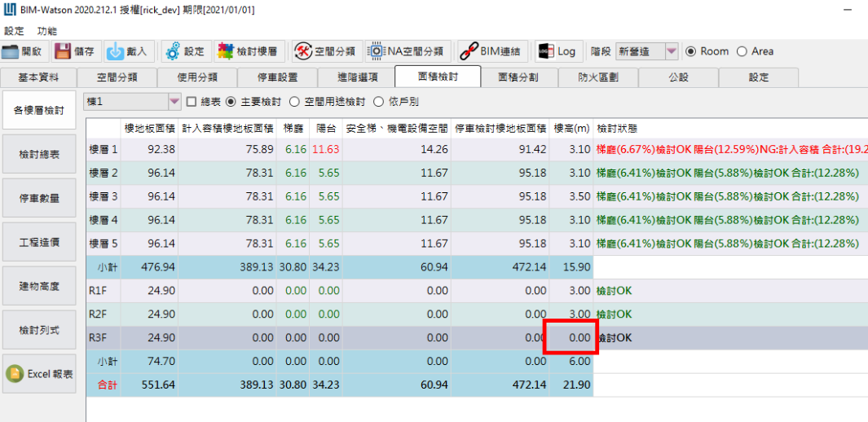The height and width of the screenshot is (422, 868).
Task: Open the 停車數量 side panel button
Action: 40,198
